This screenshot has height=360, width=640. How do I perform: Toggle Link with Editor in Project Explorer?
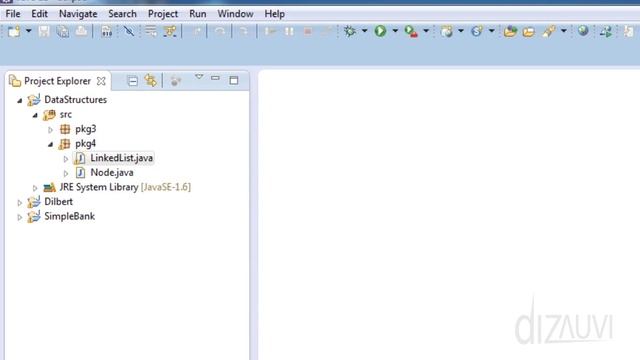pyautogui.click(x=151, y=80)
